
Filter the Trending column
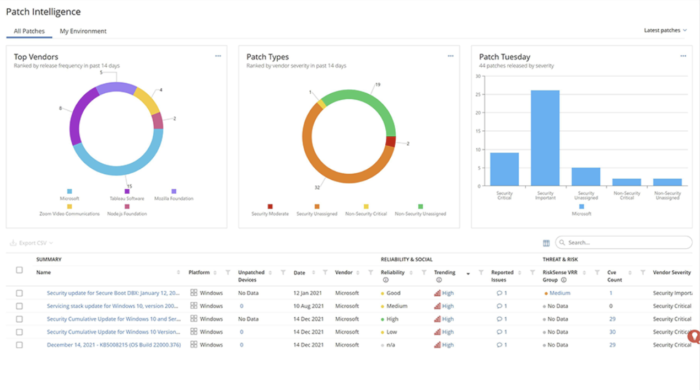click(481, 272)
